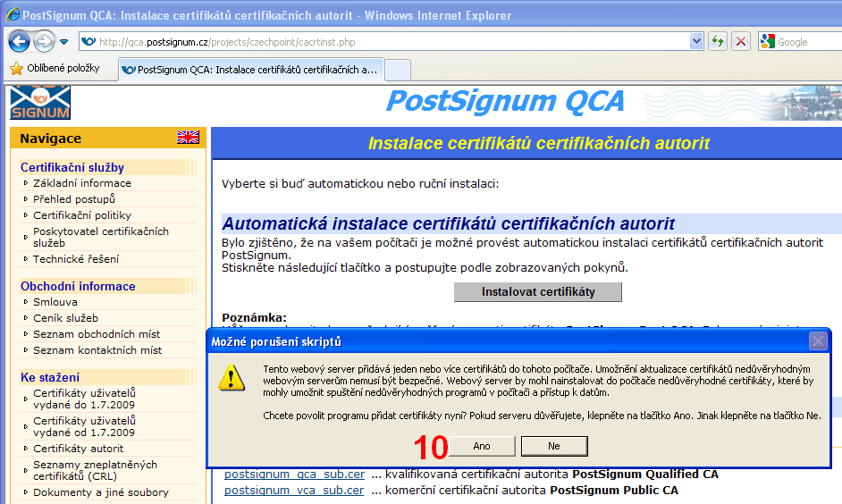Click the Navigace panel header

108,139
